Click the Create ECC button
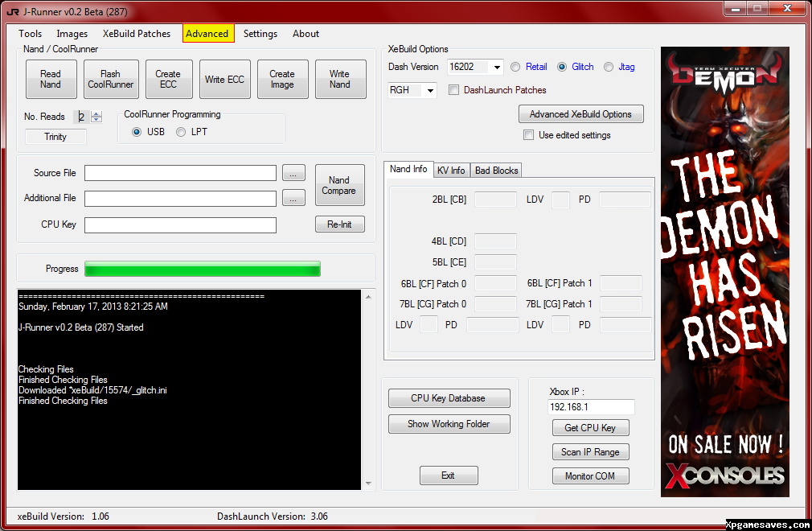This screenshot has width=812, height=531. [168, 80]
